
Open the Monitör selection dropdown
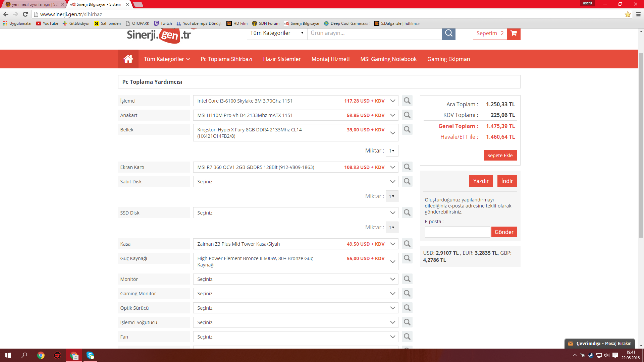coord(392,279)
